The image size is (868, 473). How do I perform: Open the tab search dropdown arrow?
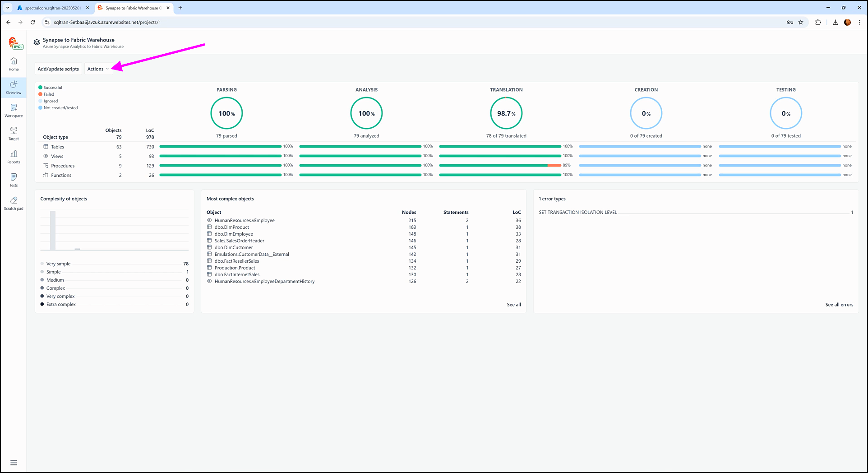tap(8, 8)
